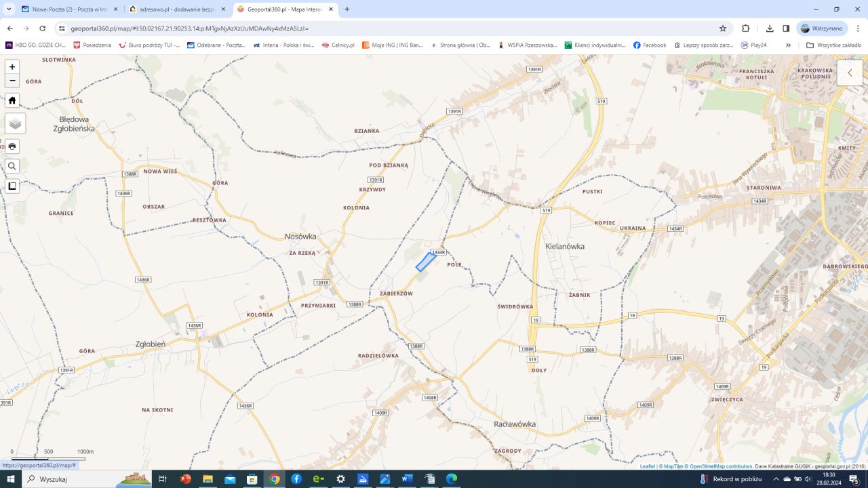Open Word from the taskbar

tap(407, 479)
